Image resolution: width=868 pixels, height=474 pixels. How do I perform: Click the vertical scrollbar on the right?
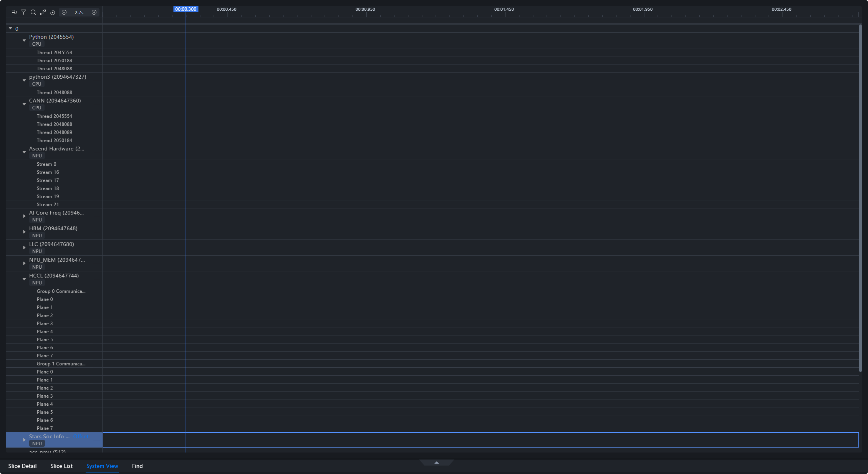860,198
